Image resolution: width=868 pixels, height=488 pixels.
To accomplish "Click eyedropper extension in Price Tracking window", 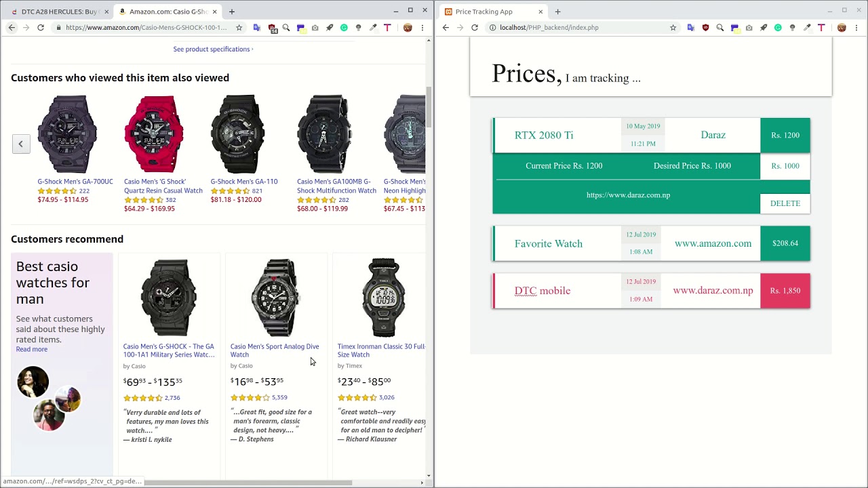I will click(x=807, y=28).
